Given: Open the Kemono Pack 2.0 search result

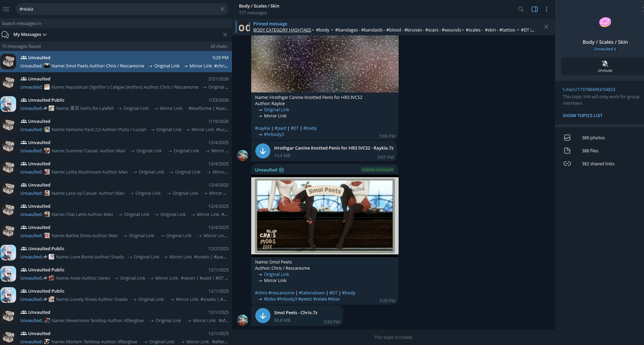Looking at the screenshot, I should point(116,126).
